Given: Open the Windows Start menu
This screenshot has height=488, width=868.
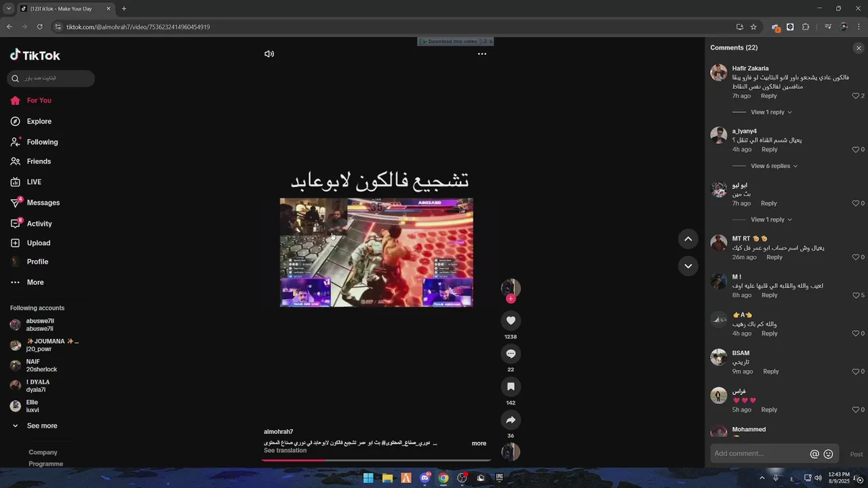Looking at the screenshot, I should click(x=368, y=478).
